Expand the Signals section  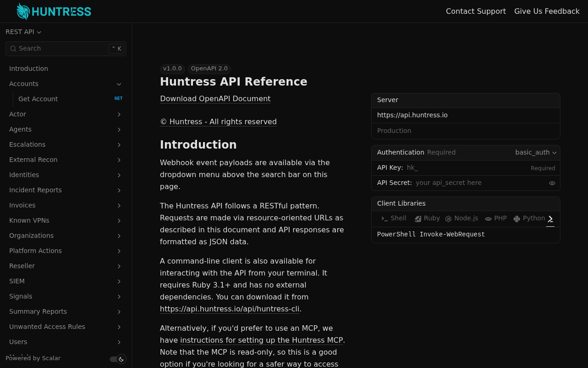point(119,297)
